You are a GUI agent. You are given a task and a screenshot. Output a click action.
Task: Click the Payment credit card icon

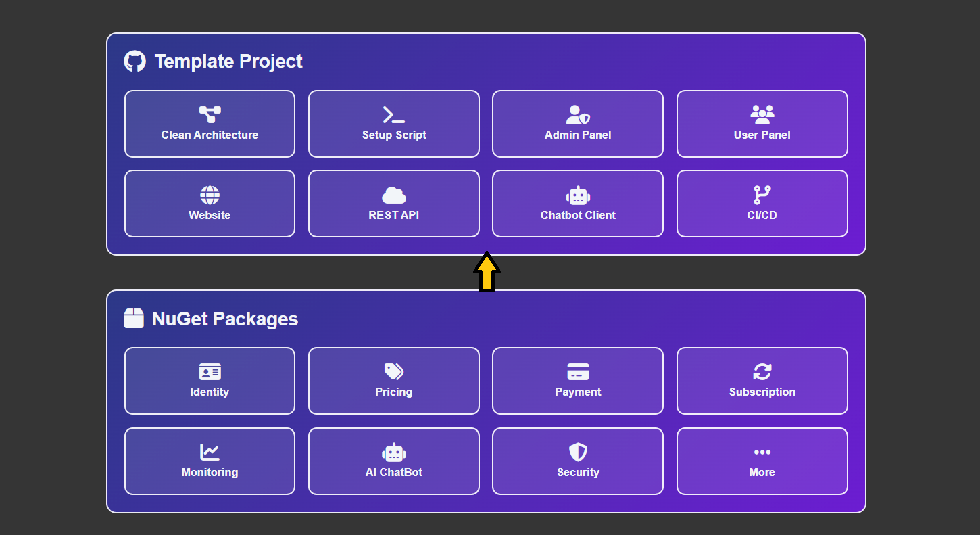(578, 371)
